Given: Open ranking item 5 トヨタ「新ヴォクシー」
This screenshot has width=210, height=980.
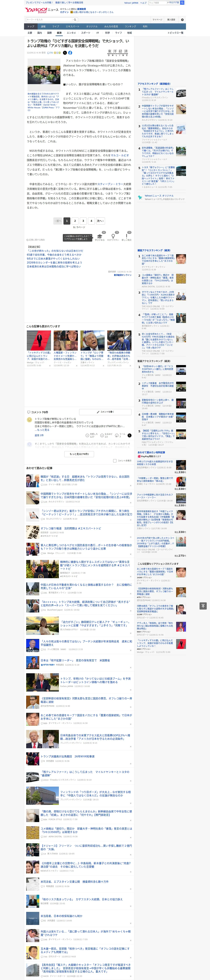Looking at the screenshot, I should tap(162, 177).
